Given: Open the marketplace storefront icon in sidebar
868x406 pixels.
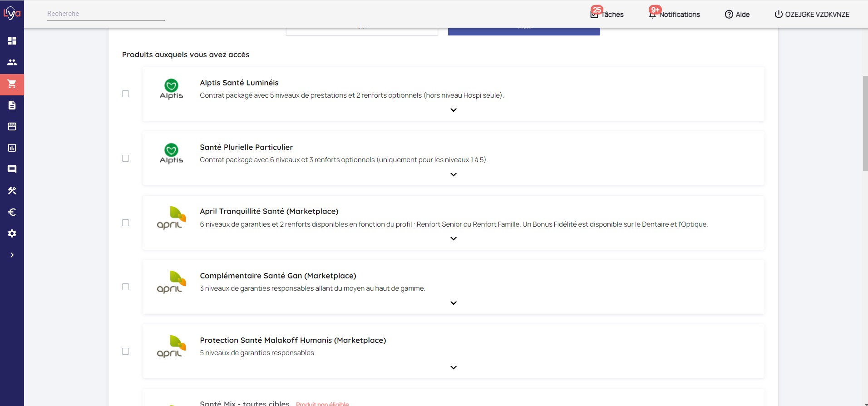Looking at the screenshot, I should (12, 127).
